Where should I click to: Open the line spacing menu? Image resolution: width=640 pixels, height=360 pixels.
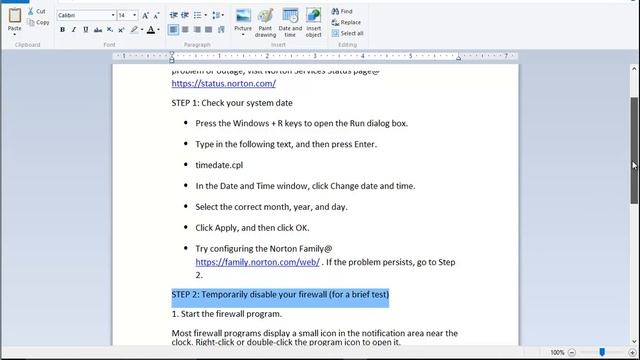(x=218, y=16)
